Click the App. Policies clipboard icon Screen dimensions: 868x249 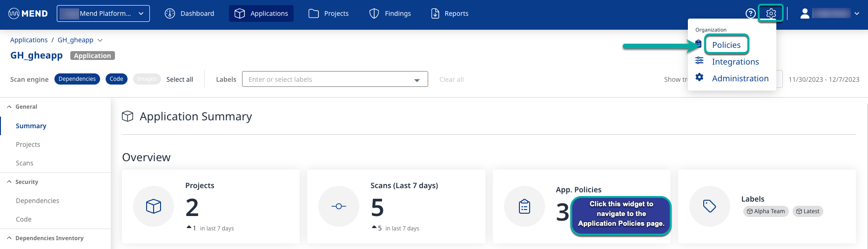(x=525, y=206)
